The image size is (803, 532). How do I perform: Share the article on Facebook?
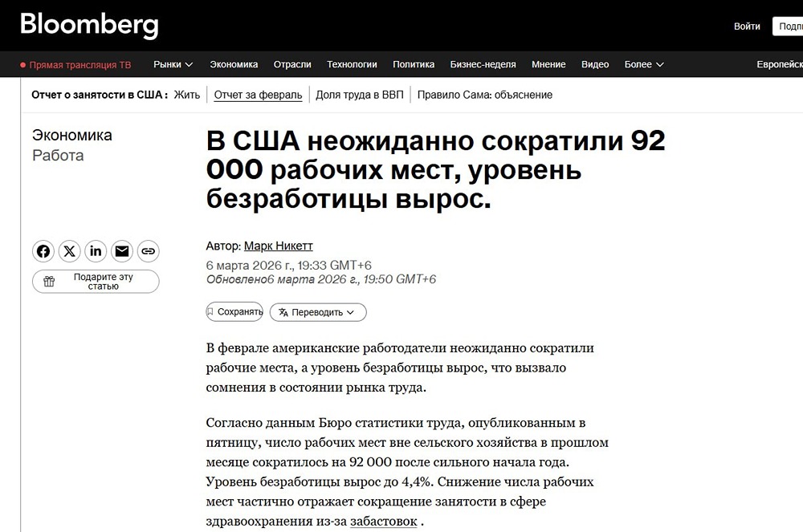43,251
